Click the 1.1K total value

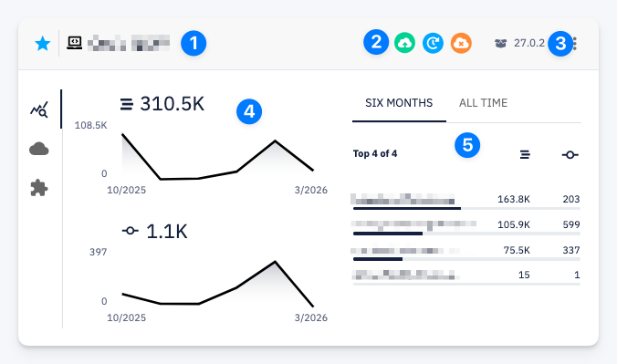coord(167,232)
